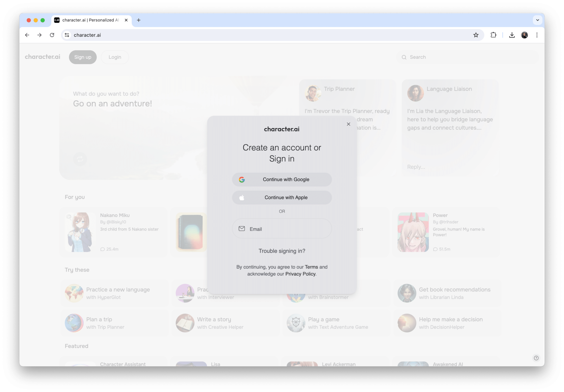
Task: Open the Terms link
Action: click(311, 267)
